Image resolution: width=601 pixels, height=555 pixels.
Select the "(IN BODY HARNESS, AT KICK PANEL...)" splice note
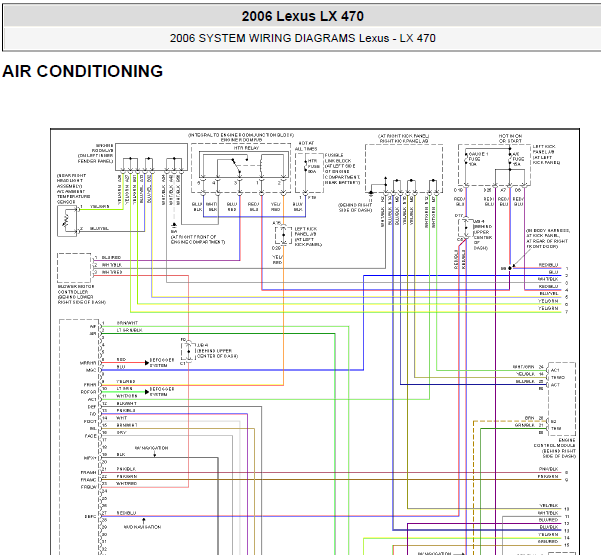[x=548, y=238]
